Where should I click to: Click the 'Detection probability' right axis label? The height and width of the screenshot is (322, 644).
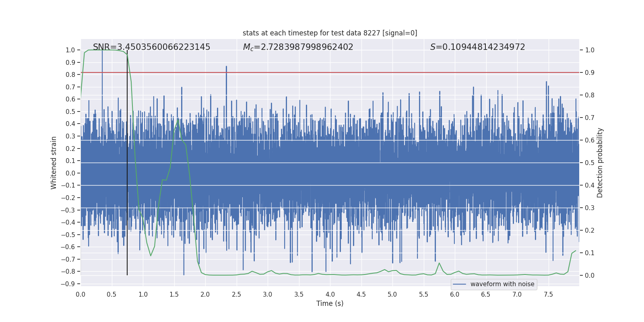click(x=600, y=163)
